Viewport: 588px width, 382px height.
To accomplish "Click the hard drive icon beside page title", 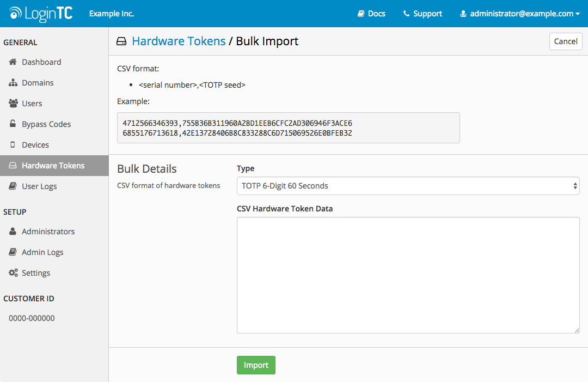I will (x=121, y=41).
